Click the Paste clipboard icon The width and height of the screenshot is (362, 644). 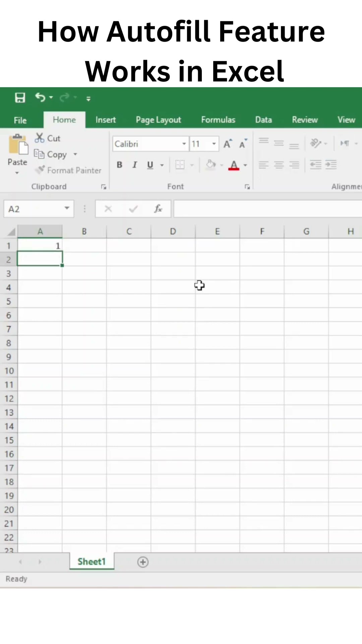(x=18, y=145)
